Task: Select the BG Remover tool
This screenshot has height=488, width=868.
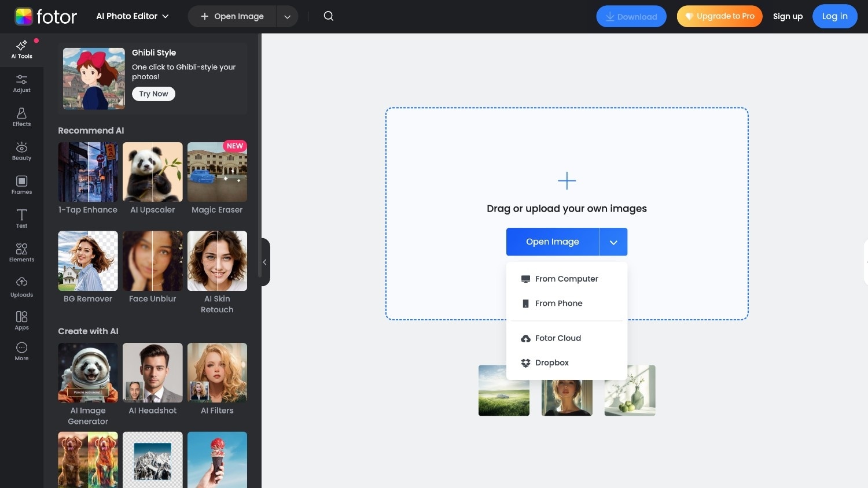Action: point(88,268)
